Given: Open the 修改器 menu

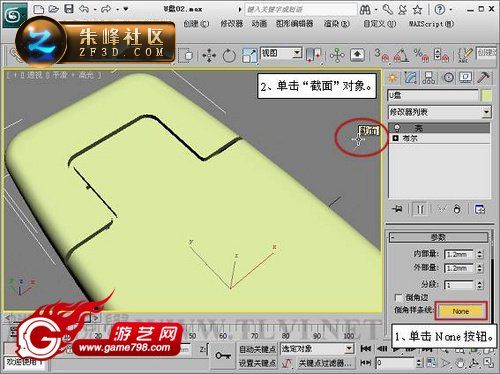Looking at the screenshot, I should coord(232,24).
